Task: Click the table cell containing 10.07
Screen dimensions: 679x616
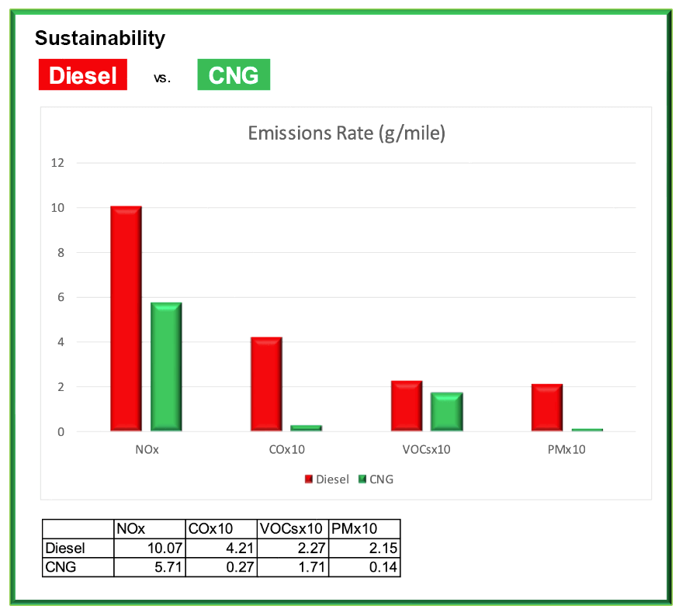Action: pos(149,549)
